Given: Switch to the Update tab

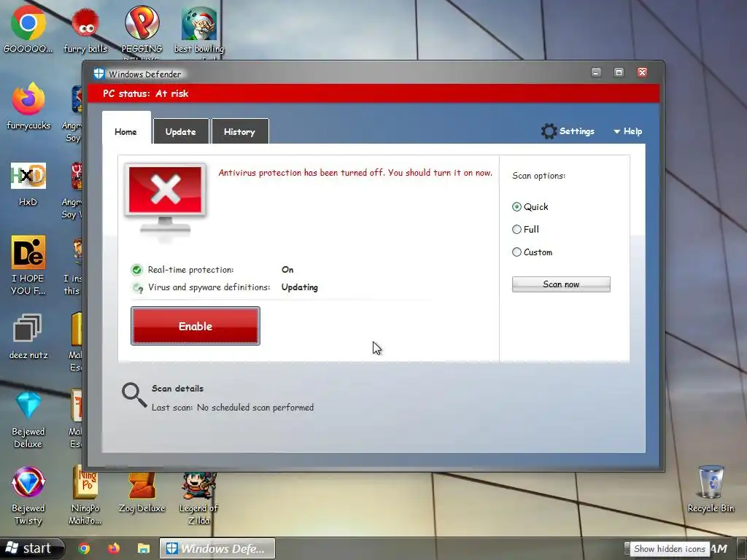Looking at the screenshot, I should [x=181, y=131].
